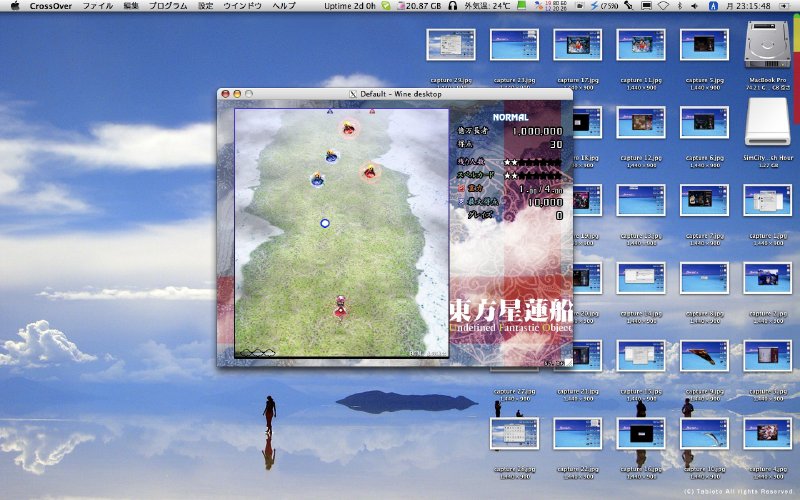Select capture 4.jpg thumbnail on desktop
Screen dimensions: 800x500
pyautogui.click(x=768, y=434)
